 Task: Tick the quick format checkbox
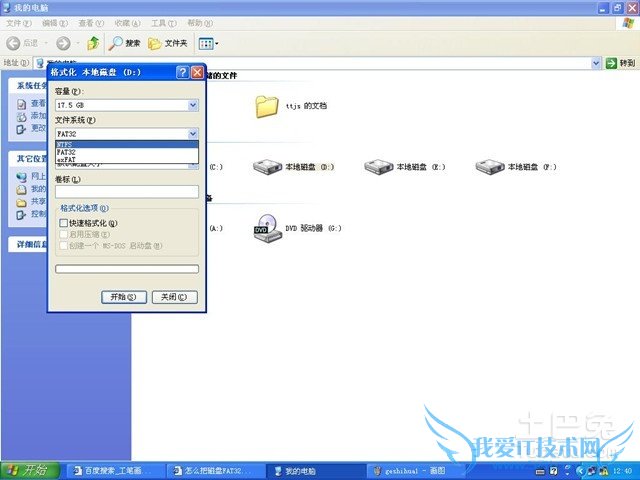tap(63, 223)
